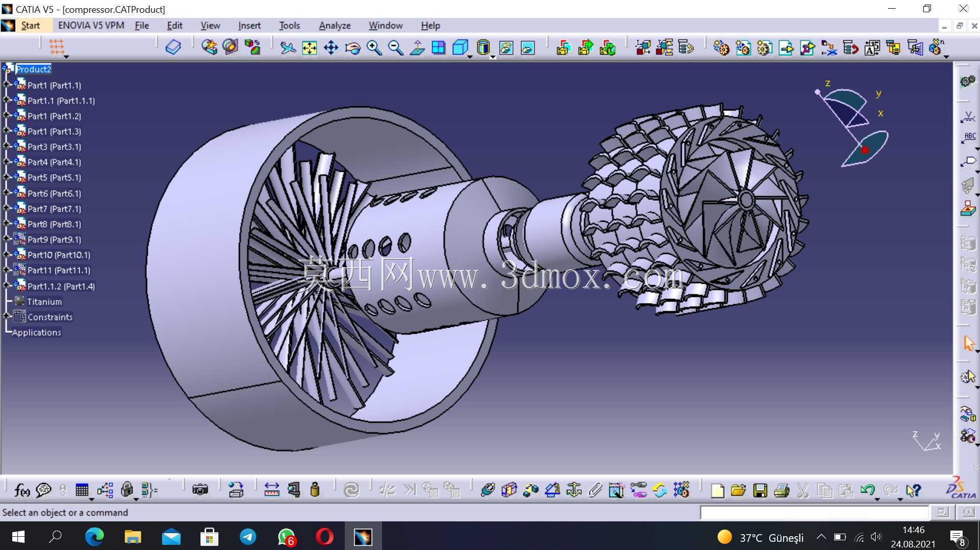Click Fix Together paperclip icon

tap(595, 490)
